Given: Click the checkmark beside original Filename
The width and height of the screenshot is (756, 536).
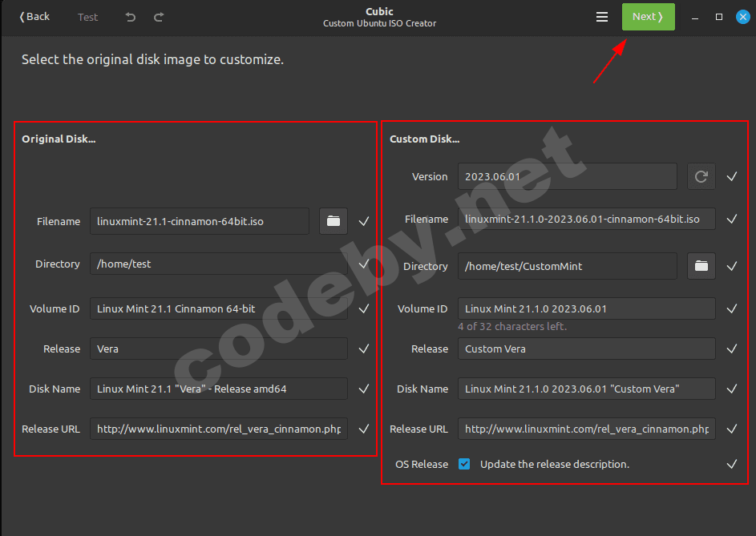Looking at the screenshot, I should pyautogui.click(x=364, y=221).
